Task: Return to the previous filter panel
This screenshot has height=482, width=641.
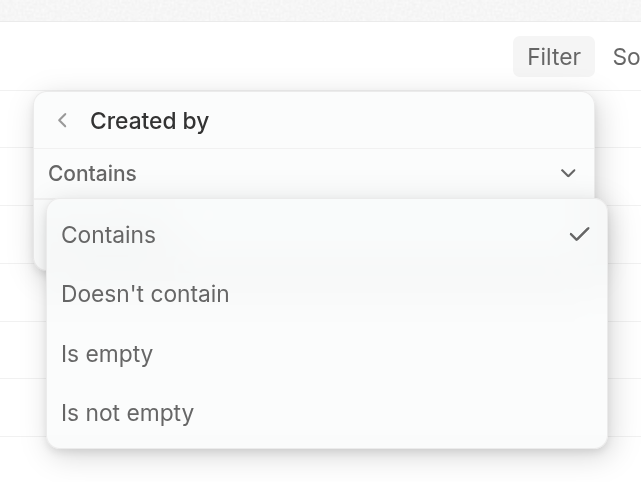Action: pos(62,121)
